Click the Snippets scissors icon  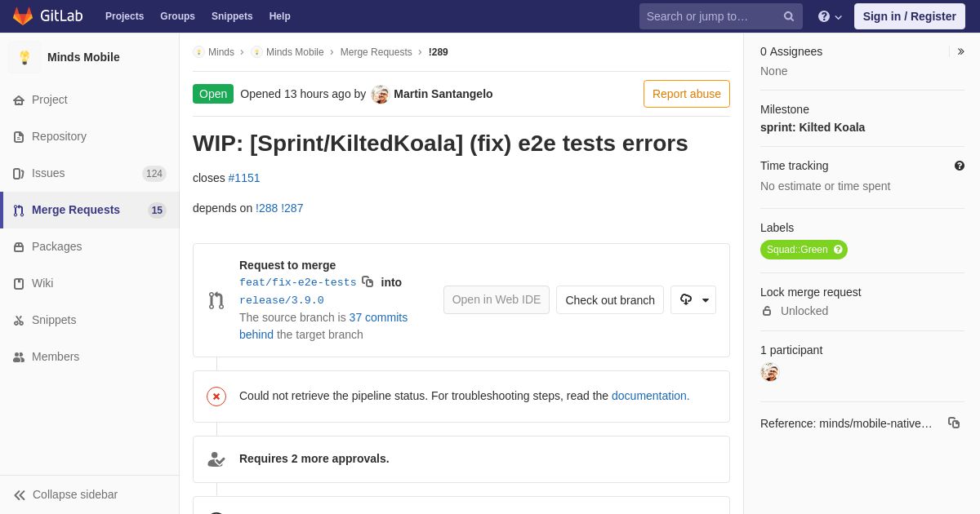pos(19,321)
